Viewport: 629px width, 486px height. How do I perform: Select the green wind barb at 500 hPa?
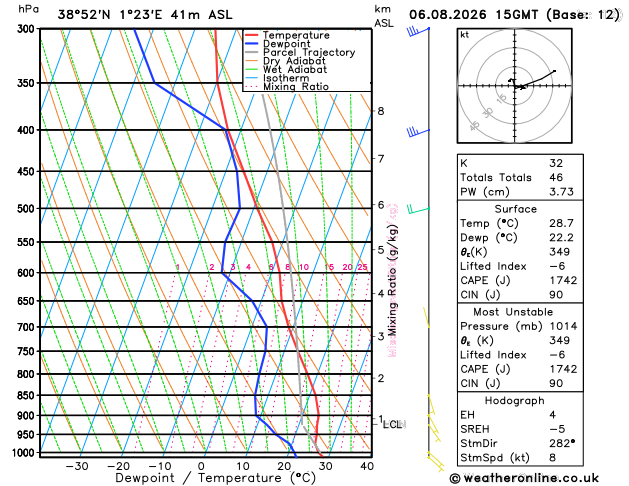(x=418, y=209)
